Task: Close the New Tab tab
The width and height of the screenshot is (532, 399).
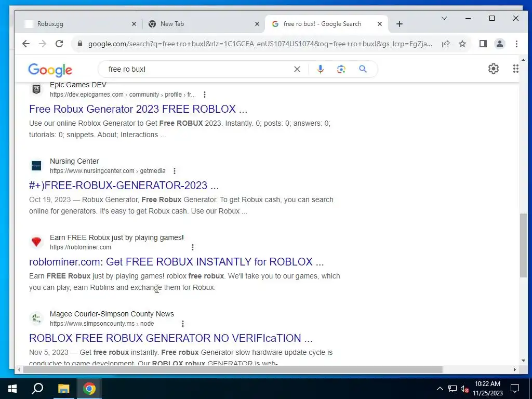Action: (x=257, y=24)
